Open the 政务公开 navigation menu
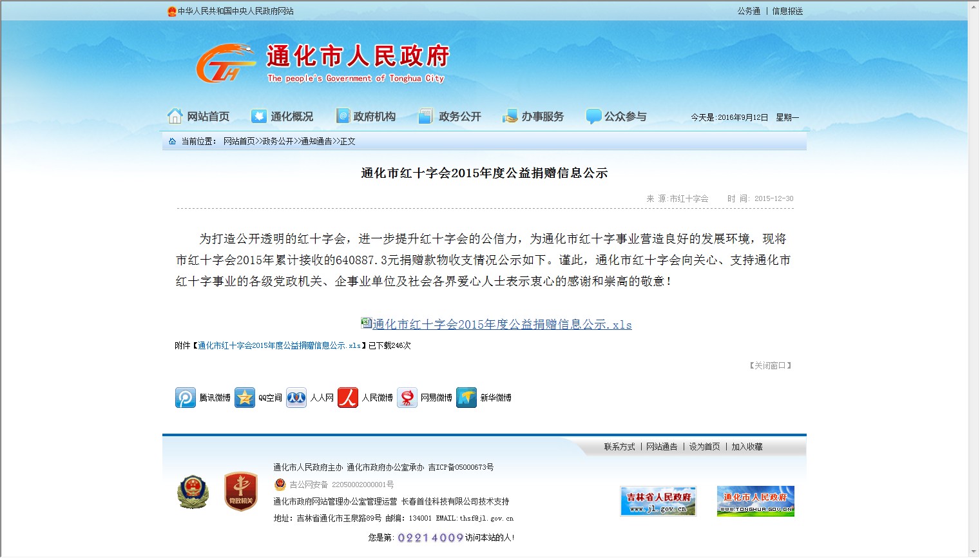The height and width of the screenshot is (558, 980). click(450, 117)
